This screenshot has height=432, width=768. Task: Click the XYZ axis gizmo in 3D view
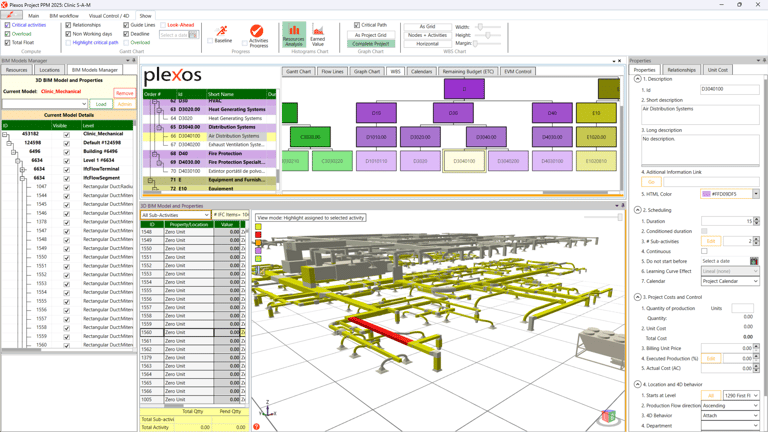(x=267, y=409)
